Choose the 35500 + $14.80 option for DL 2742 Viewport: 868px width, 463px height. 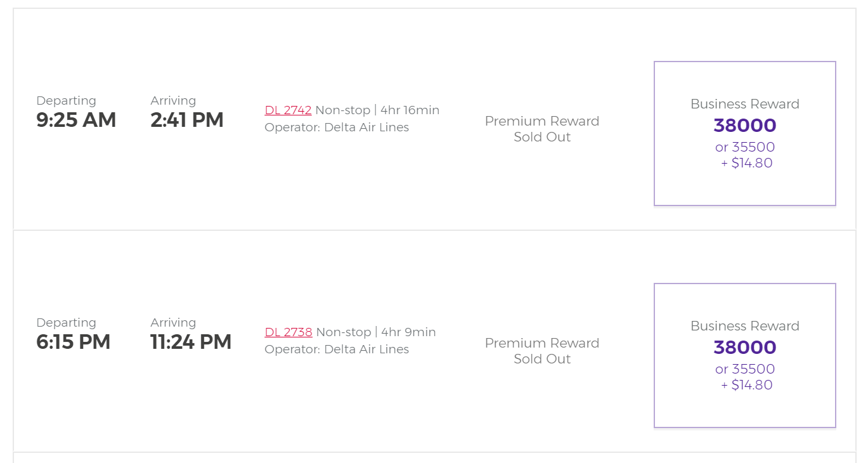coord(745,155)
